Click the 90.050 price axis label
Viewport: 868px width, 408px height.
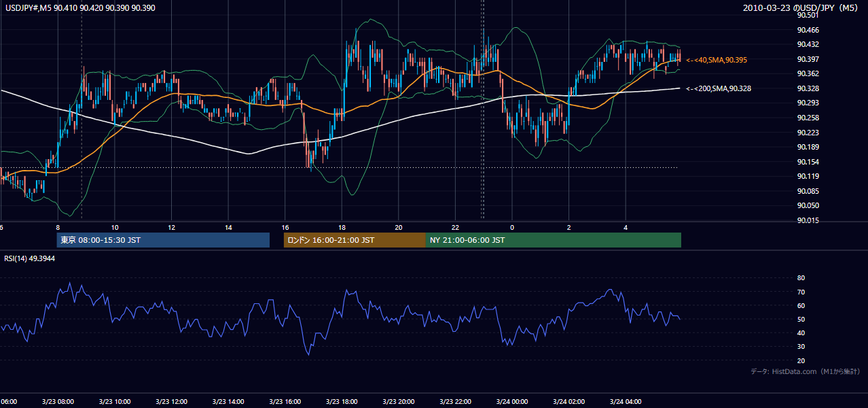[808, 205]
